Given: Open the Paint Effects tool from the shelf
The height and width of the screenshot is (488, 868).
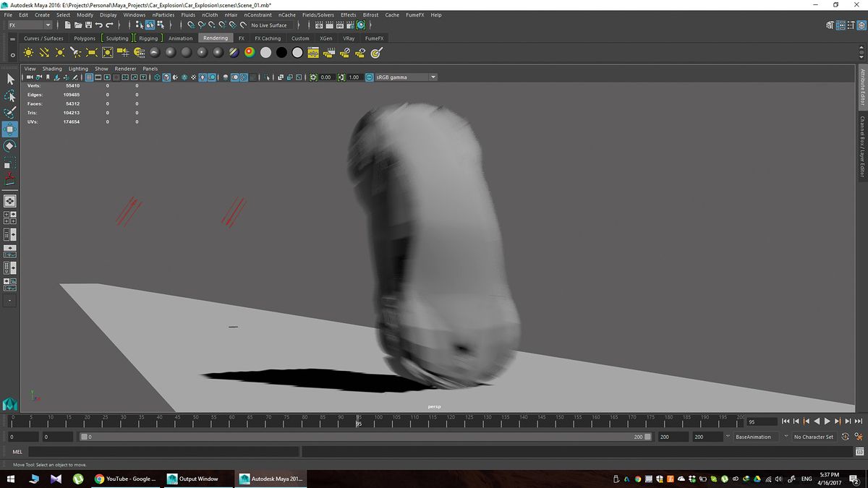Looking at the screenshot, I should (x=375, y=52).
